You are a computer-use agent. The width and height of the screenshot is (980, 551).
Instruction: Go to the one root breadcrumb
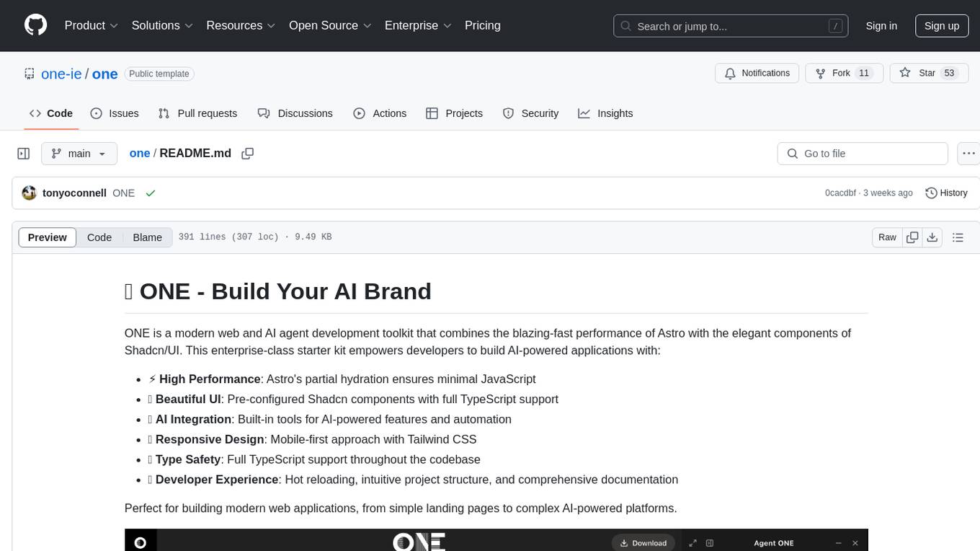pyautogui.click(x=140, y=153)
